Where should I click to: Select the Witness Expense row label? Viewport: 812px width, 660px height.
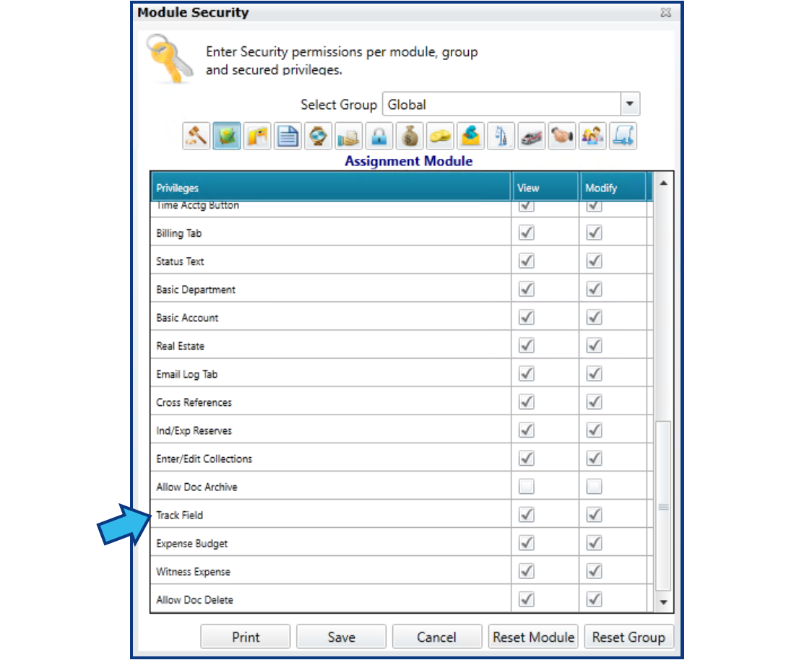pyautogui.click(x=193, y=572)
